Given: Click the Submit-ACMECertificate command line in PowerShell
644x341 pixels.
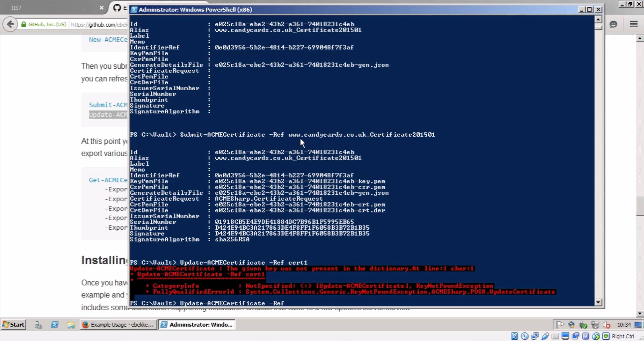Looking at the screenshot, I should [282, 135].
